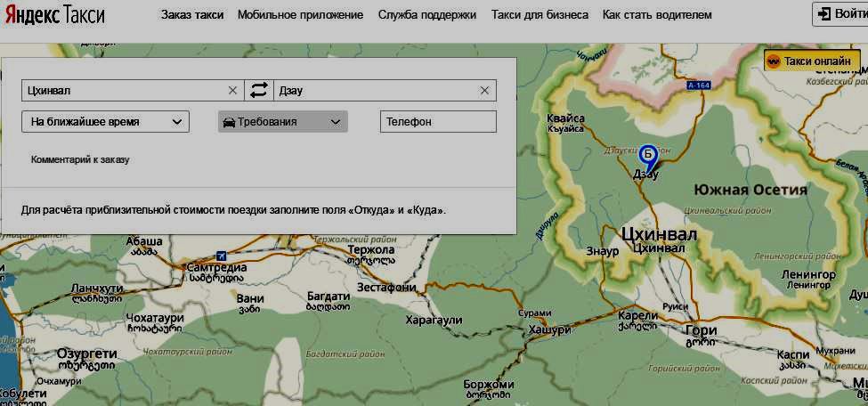
Task: Expand the Требования dropdown
Action: 282,122
